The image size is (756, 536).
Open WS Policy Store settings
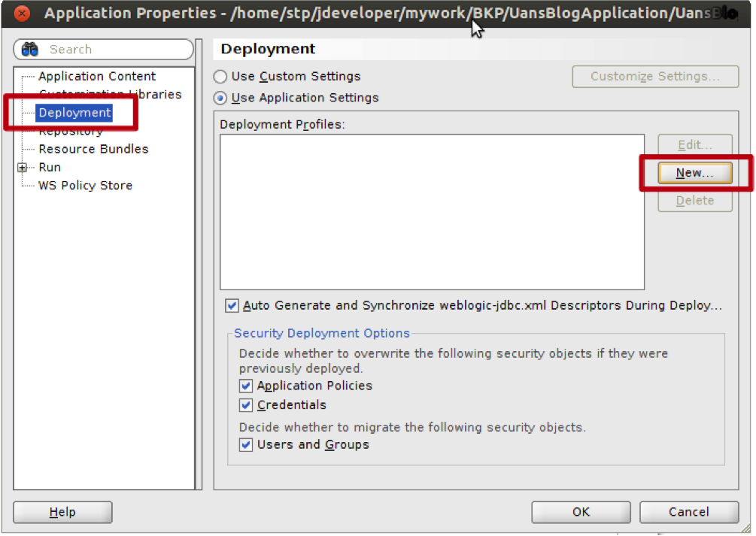pos(85,186)
